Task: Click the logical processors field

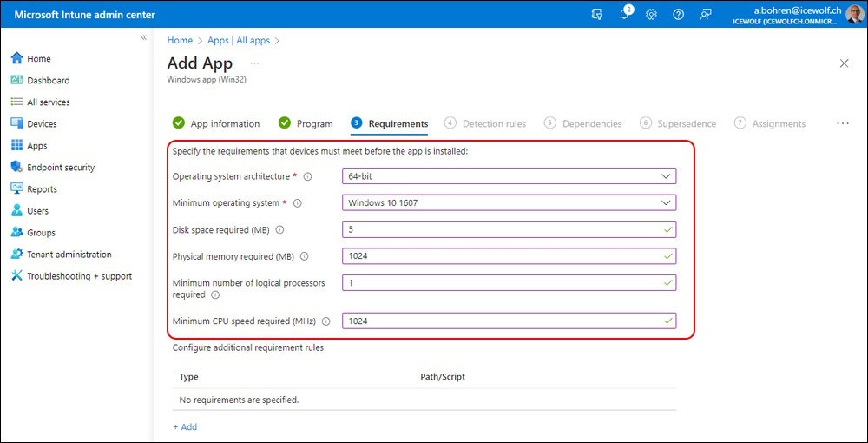Action: 510,282
